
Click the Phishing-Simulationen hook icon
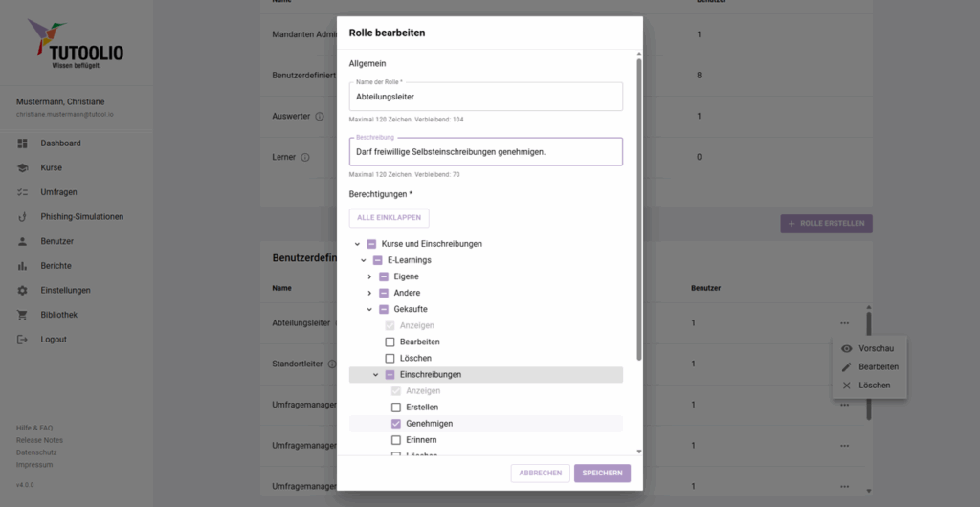click(x=22, y=217)
